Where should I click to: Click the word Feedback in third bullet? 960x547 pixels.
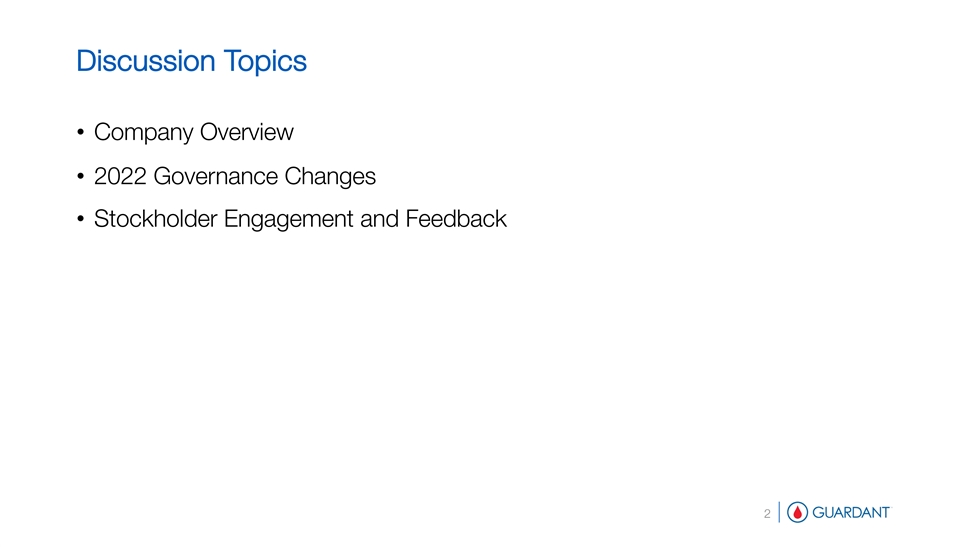click(456, 219)
